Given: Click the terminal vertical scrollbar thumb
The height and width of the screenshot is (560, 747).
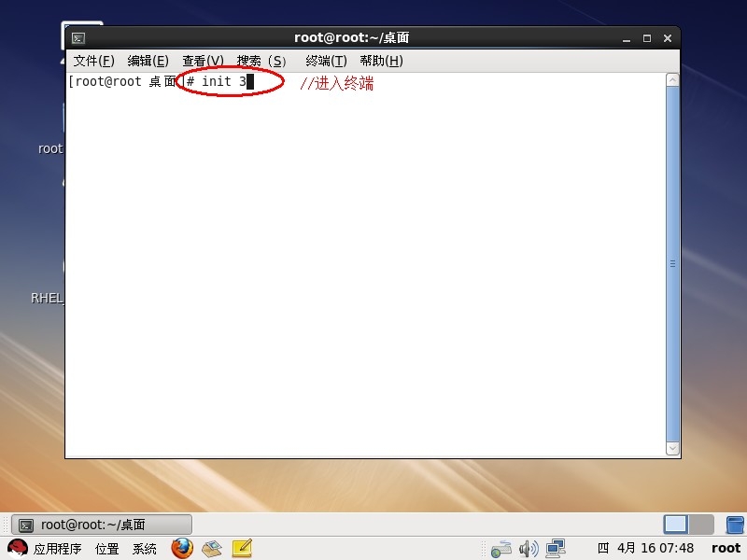Looking at the screenshot, I should 672,264.
